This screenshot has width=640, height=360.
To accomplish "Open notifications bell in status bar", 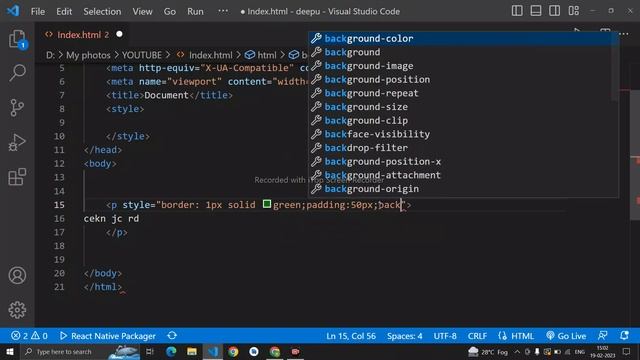I will (624, 336).
